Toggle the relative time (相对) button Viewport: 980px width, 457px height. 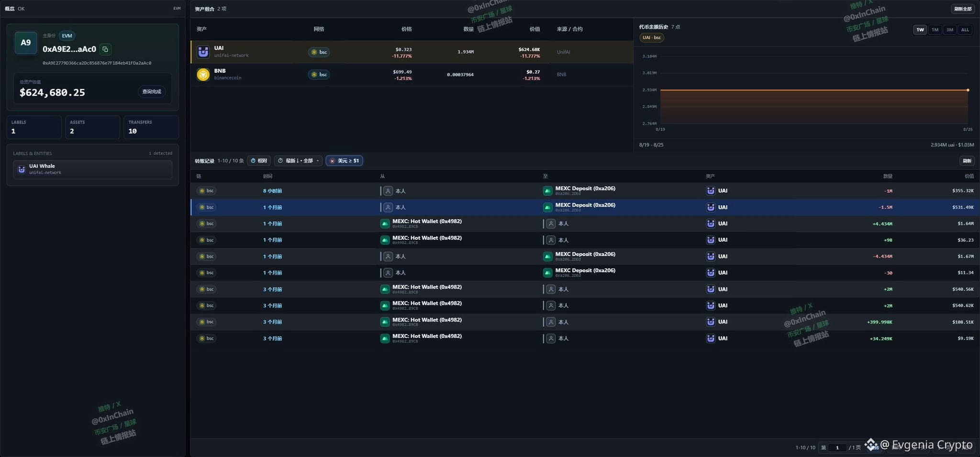[x=259, y=161]
